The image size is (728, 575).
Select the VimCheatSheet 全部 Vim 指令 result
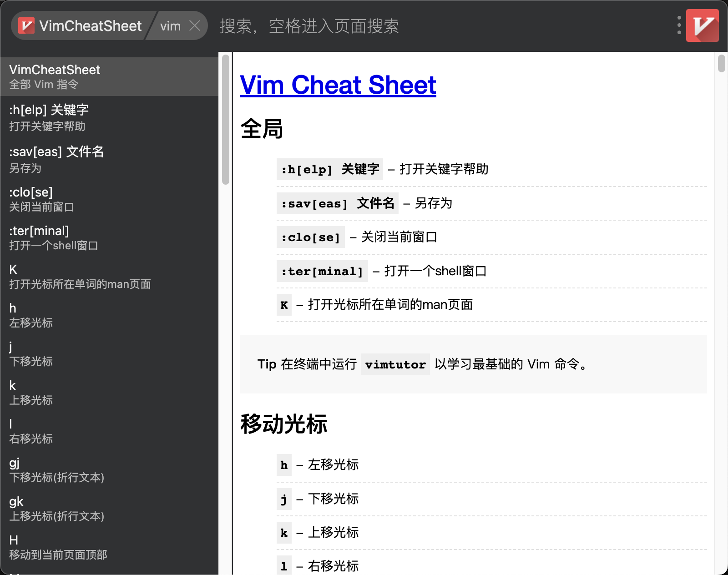click(x=109, y=76)
